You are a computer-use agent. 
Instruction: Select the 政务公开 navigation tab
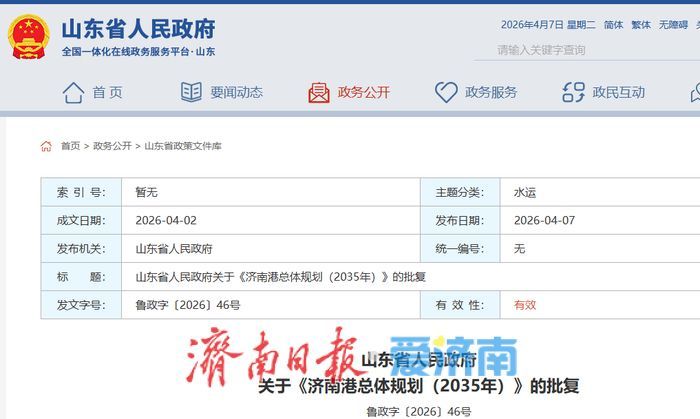(363, 93)
